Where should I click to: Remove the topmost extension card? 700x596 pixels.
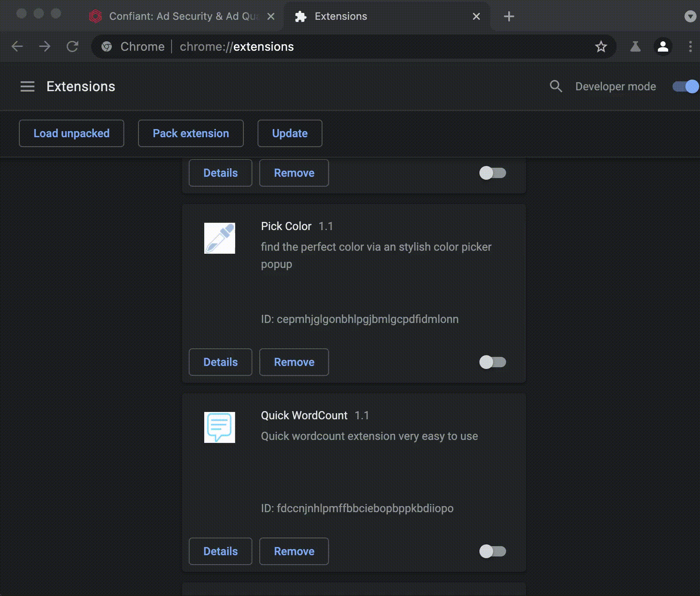[x=294, y=173]
